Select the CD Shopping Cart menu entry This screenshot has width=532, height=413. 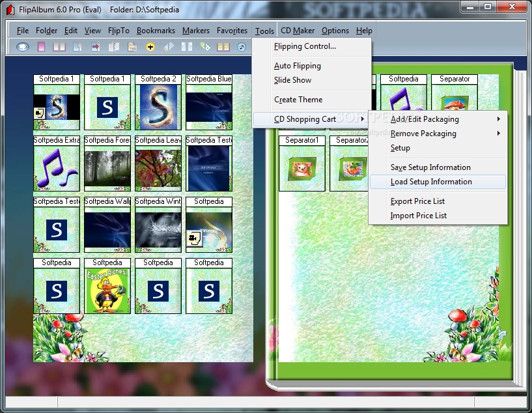point(311,119)
